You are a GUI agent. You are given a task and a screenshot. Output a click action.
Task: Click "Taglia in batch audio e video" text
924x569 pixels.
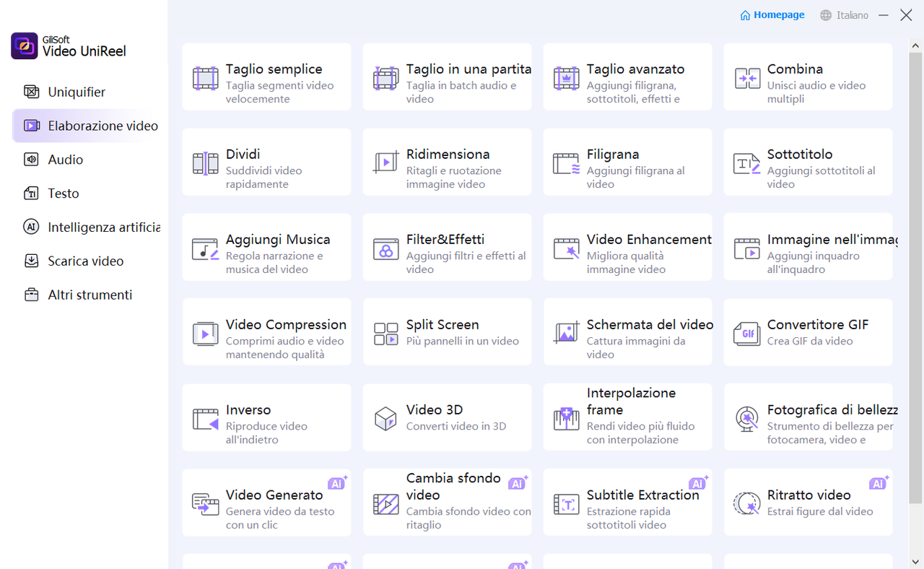461,92
